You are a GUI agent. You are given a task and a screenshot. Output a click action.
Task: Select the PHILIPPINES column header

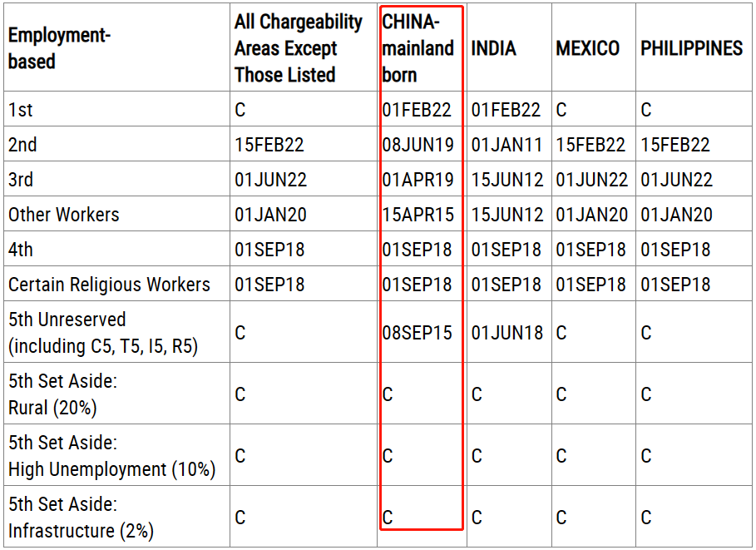691,48
